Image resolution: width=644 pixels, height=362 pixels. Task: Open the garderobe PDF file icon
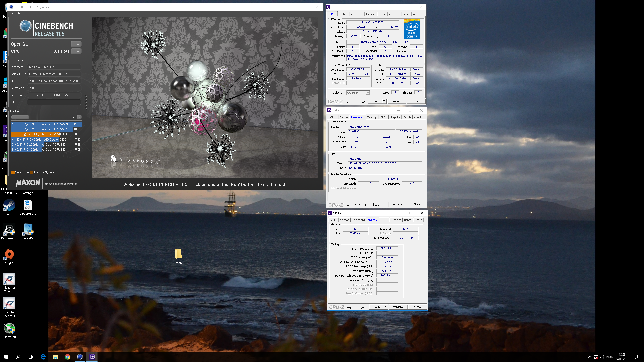point(28,207)
